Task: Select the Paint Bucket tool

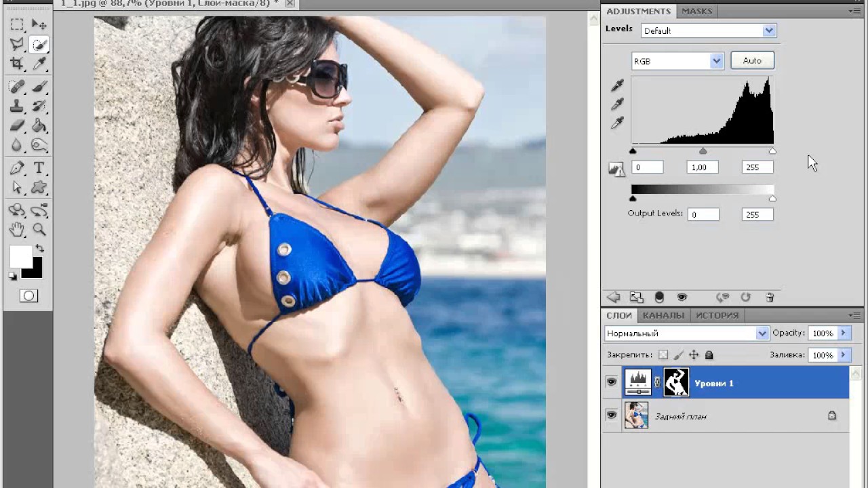Action: [x=39, y=126]
